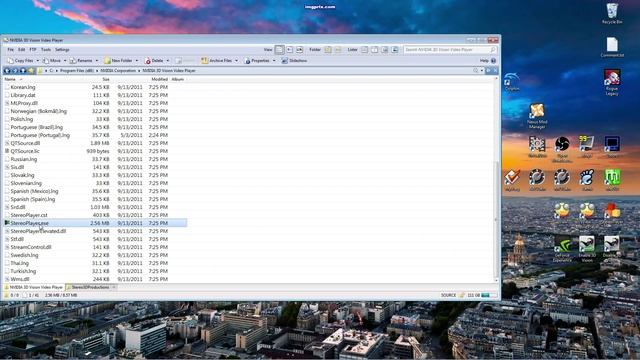This screenshot has height=360, width=640.
Task: Select the Russian.lng file
Action: (24, 159)
